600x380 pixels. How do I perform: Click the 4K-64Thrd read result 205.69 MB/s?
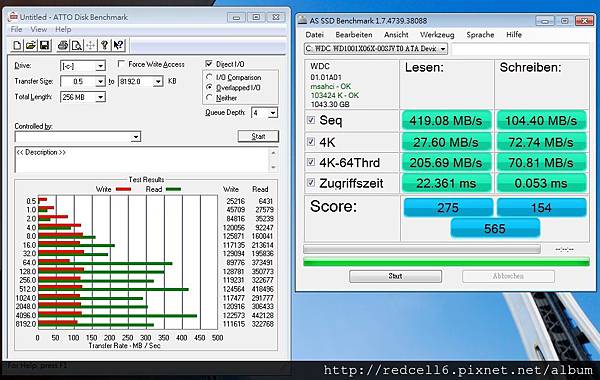[x=446, y=163]
